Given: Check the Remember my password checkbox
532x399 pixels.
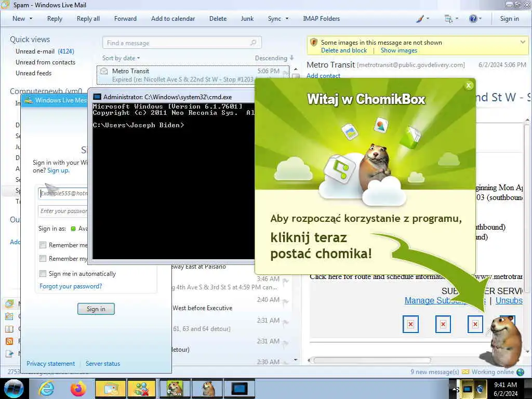Looking at the screenshot, I should (43, 259).
